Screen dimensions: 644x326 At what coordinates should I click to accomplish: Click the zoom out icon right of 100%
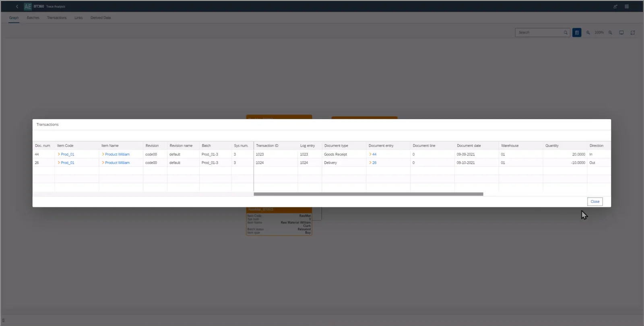[x=610, y=33]
